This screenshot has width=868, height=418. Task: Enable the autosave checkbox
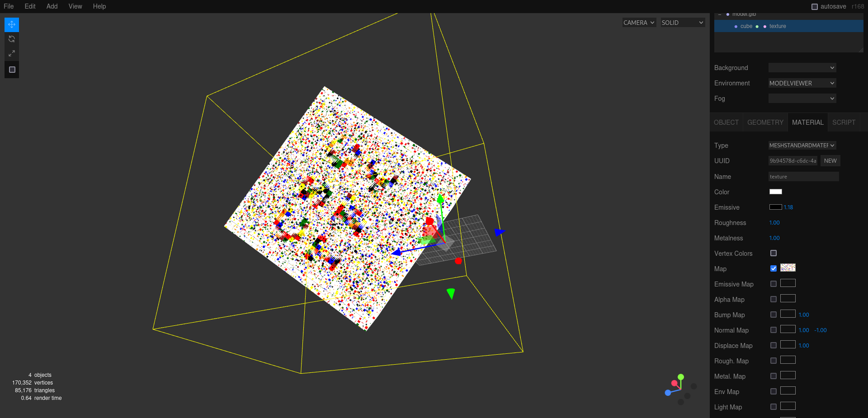815,7
